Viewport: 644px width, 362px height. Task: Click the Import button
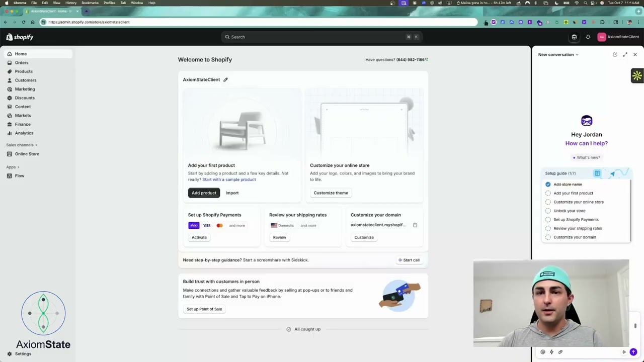[x=232, y=193]
